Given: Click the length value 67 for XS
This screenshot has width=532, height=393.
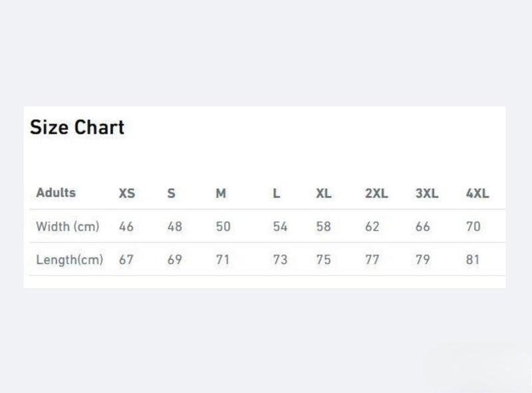Looking at the screenshot, I should point(126,260).
